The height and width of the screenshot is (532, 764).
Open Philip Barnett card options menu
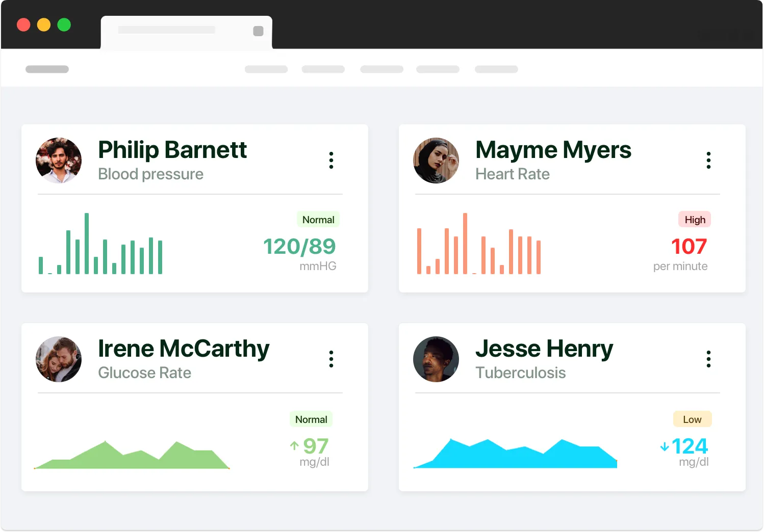[331, 160]
